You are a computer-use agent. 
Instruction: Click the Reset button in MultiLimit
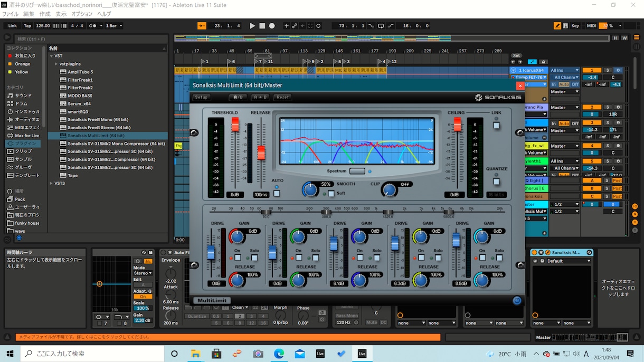point(283,97)
